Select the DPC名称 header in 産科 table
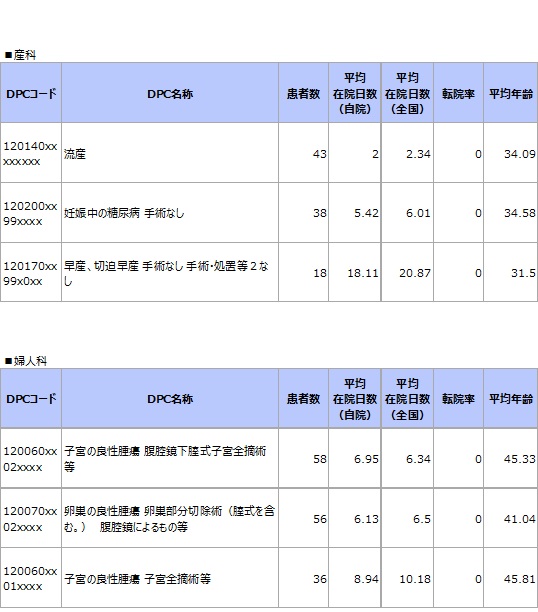The width and height of the screenshot is (538, 612). pyautogui.click(x=170, y=93)
